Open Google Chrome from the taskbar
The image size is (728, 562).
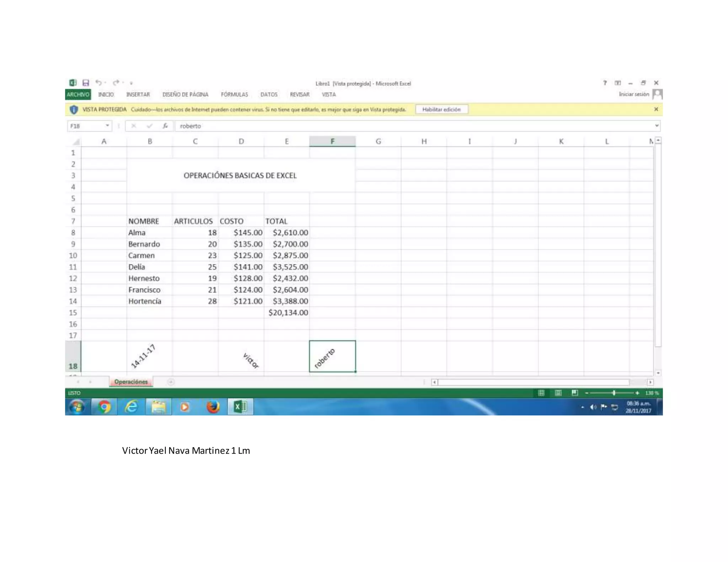click(104, 407)
